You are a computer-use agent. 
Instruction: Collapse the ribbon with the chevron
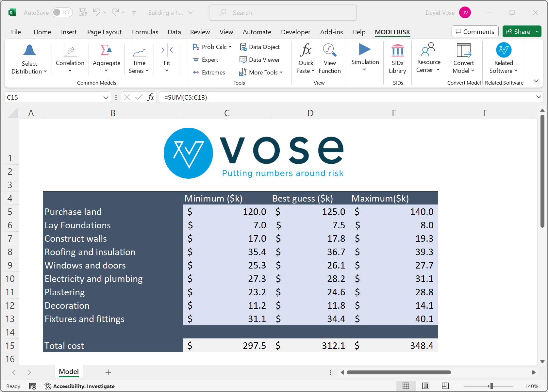click(536, 80)
